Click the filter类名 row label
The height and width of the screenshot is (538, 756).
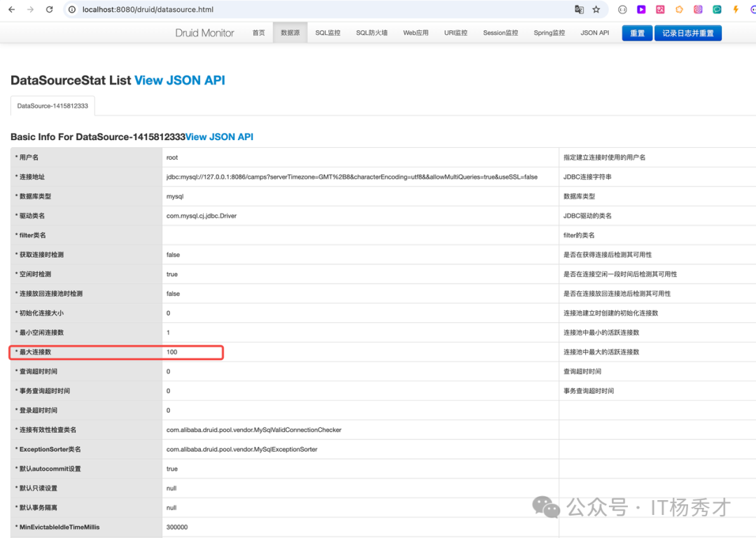(32, 235)
